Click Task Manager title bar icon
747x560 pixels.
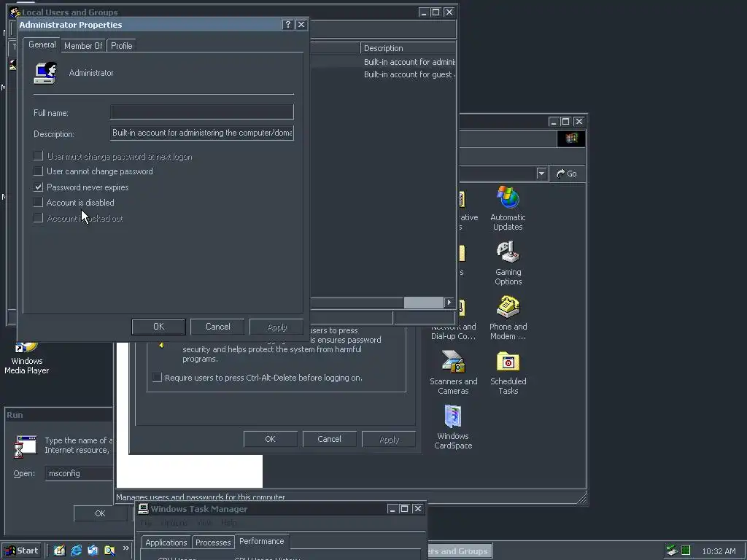pyautogui.click(x=143, y=508)
